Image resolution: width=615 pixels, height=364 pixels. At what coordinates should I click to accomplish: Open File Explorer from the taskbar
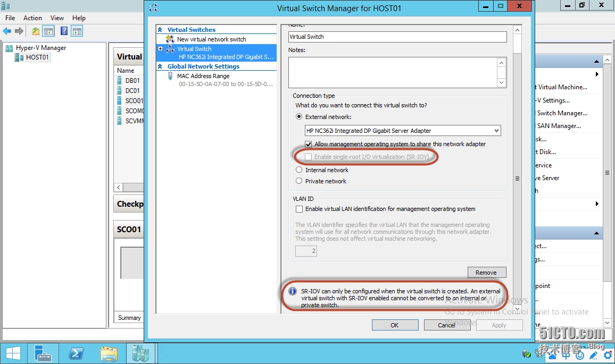click(x=109, y=354)
